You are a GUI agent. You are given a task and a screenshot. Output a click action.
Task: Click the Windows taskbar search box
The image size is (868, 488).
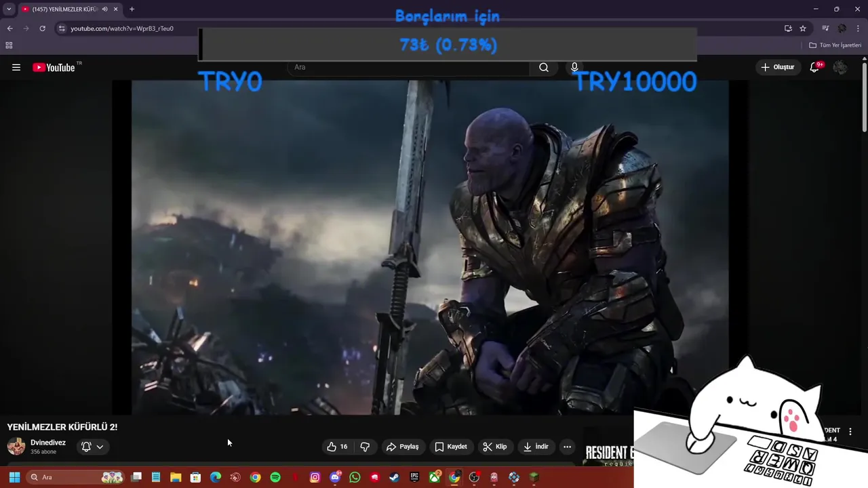pyautogui.click(x=75, y=477)
